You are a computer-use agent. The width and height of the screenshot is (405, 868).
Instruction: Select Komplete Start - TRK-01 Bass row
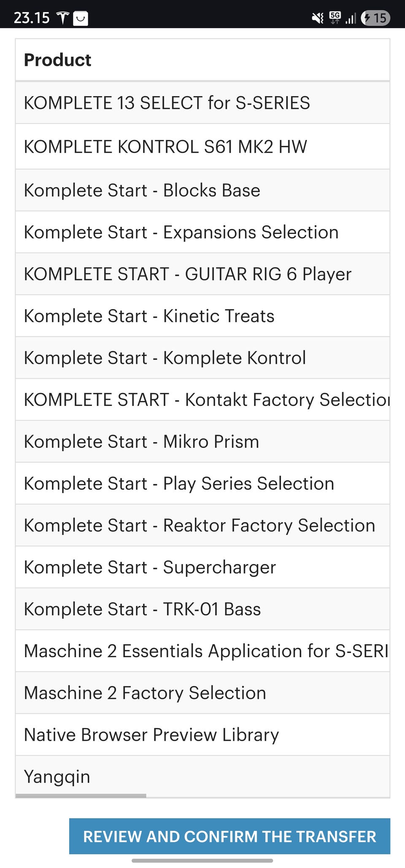click(x=142, y=609)
